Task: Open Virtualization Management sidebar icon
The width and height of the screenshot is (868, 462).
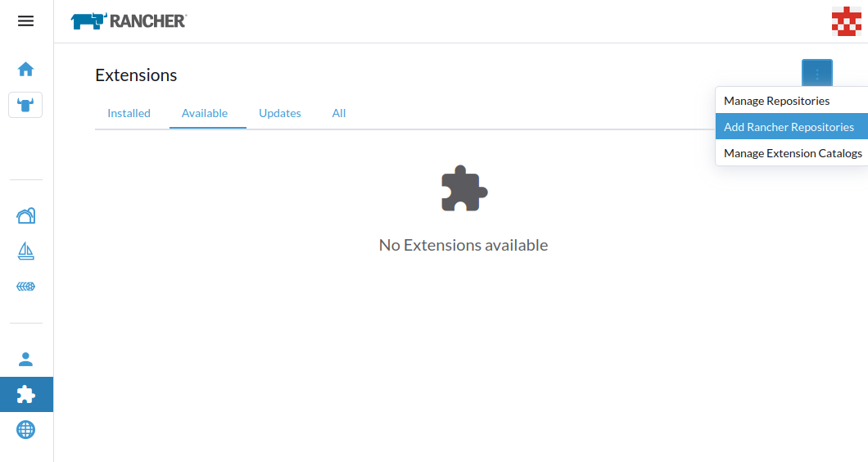Action: (x=25, y=287)
